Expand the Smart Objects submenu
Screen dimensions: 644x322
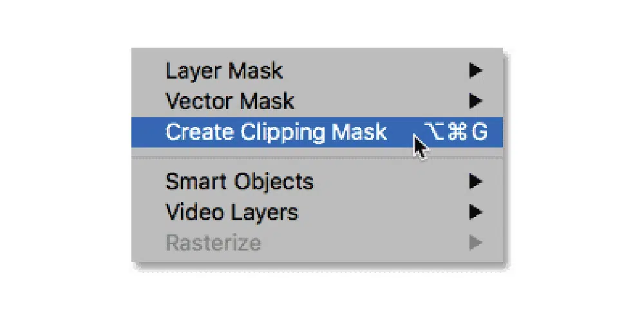coord(317,181)
